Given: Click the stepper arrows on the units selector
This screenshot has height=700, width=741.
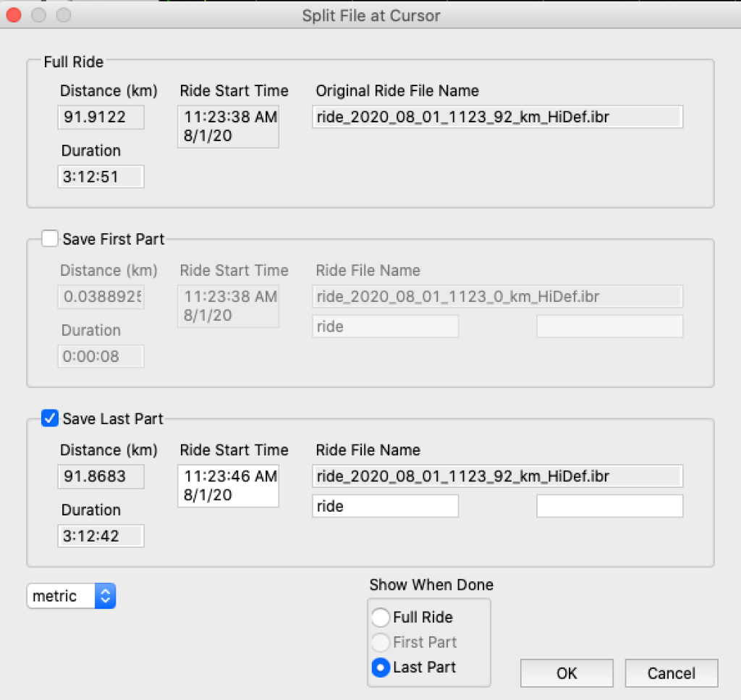Looking at the screenshot, I should (x=106, y=596).
